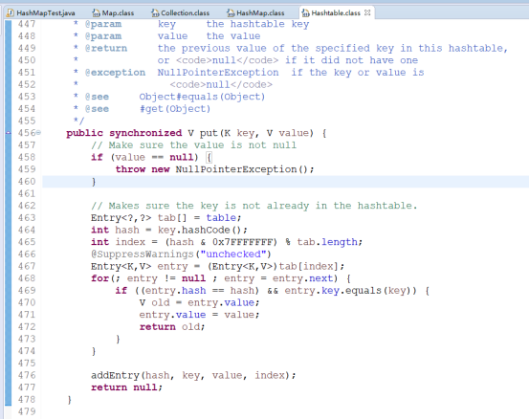Click the 'table' field on line 463
Screen dimensions: 529x420
222,218
